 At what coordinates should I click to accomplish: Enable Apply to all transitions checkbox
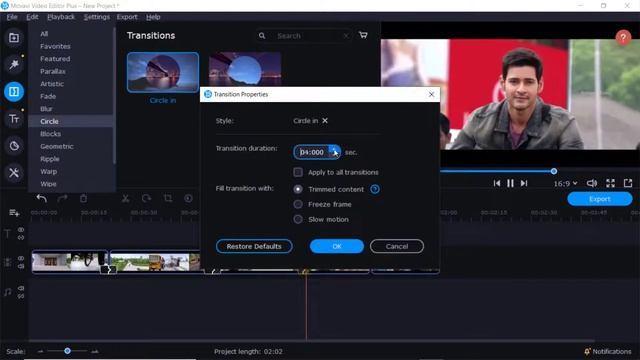point(298,172)
